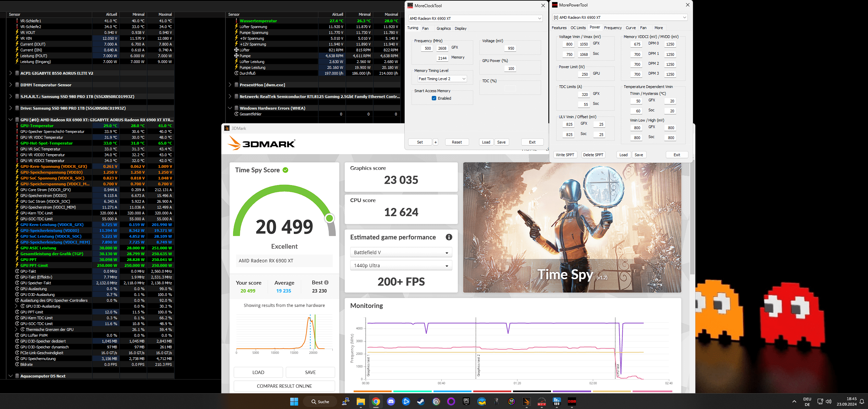This screenshot has width=868, height=409.
Task: Click the GFX max frequency 2608 field
Action: pyautogui.click(x=442, y=48)
